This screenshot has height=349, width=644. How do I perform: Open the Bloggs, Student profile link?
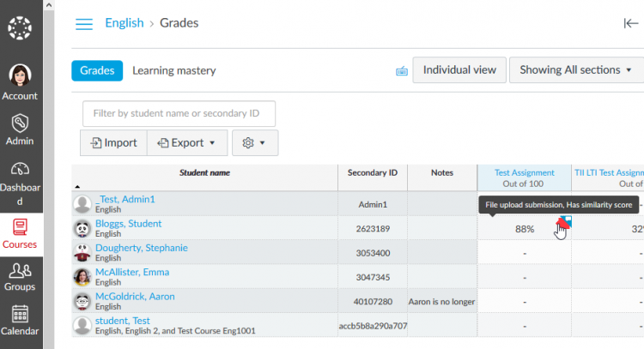pos(128,224)
